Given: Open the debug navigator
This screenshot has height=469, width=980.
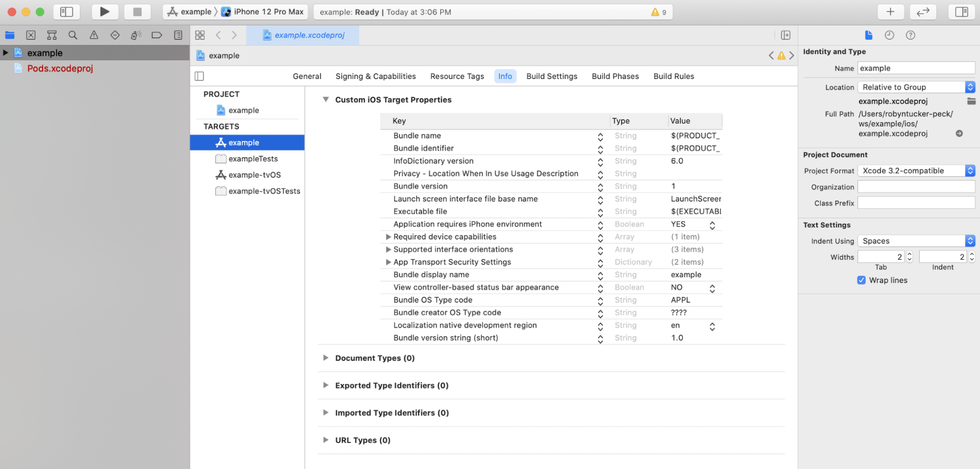Looking at the screenshot, I should 136,35.
